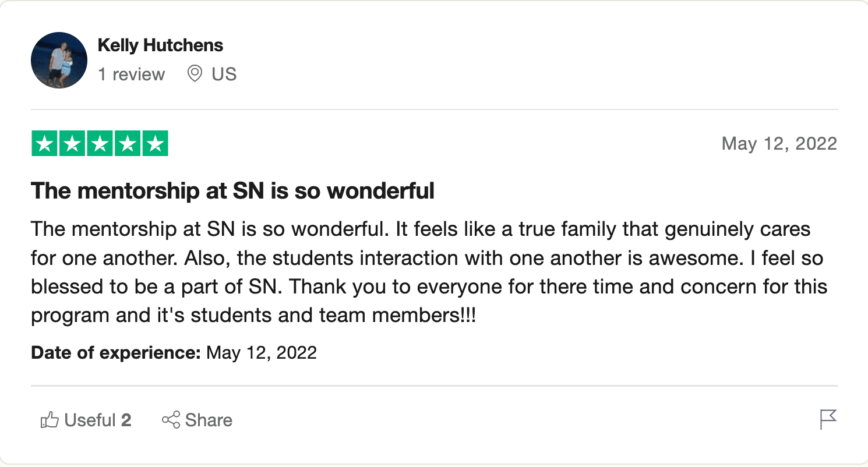
Task: Click the second green rating star
Action: click(x=72, y=144)
